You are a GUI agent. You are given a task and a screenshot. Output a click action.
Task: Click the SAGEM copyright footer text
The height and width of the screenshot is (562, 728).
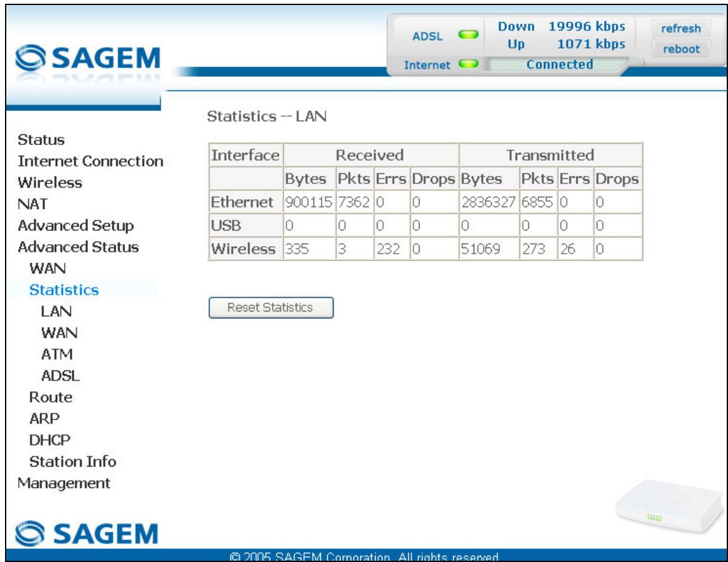click(x=364, y=556)
